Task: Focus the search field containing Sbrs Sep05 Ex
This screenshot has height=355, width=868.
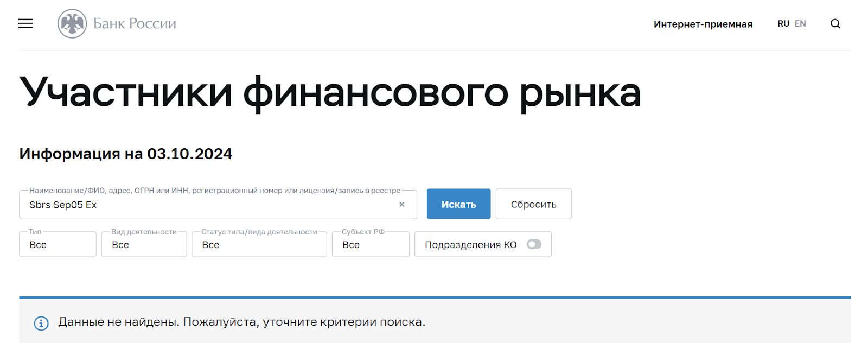Action: [218, 205]
